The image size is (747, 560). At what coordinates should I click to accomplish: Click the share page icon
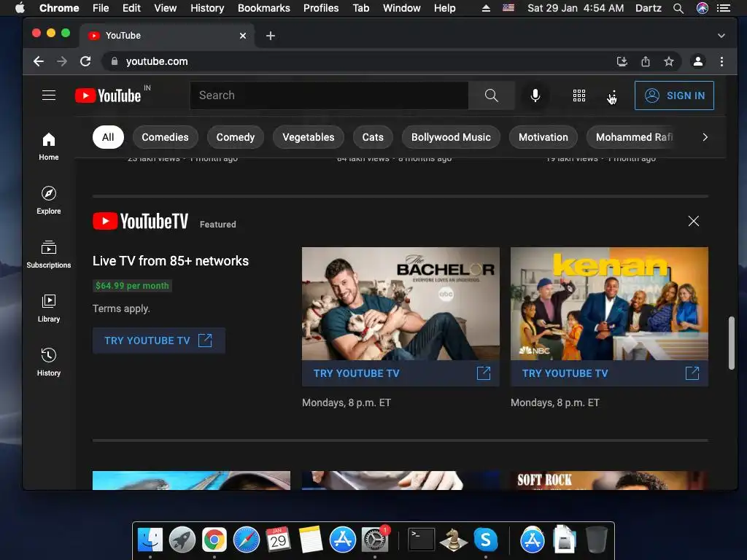(x=645, y=61)
